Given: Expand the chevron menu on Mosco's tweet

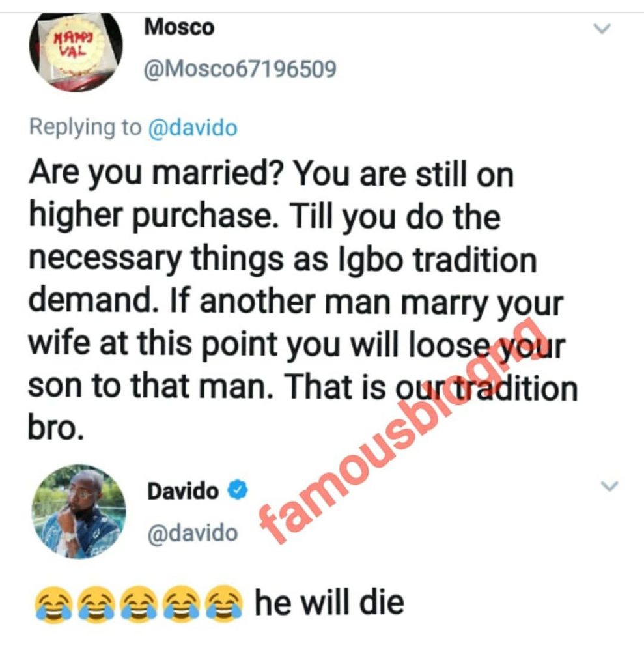Looking at the screenshot, I should 602,29.
